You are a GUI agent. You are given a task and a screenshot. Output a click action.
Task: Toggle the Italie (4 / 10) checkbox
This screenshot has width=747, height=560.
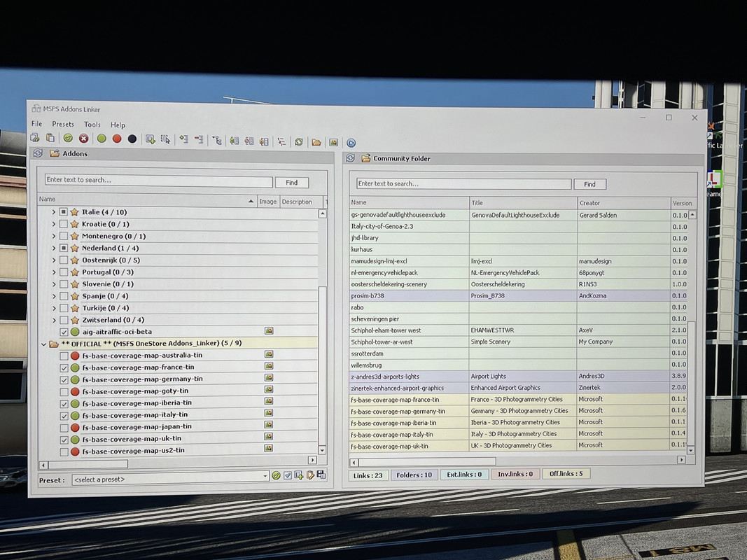click(x=64, y=212)
